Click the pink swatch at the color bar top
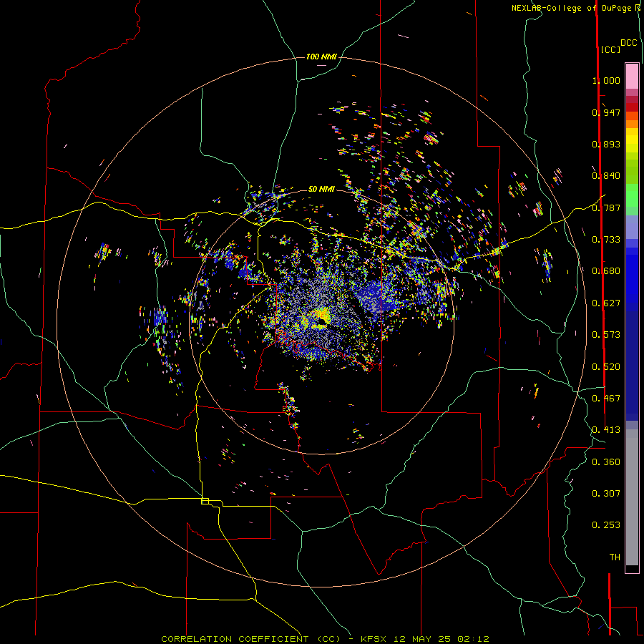644x644 pixels. [x=632, y=77]
